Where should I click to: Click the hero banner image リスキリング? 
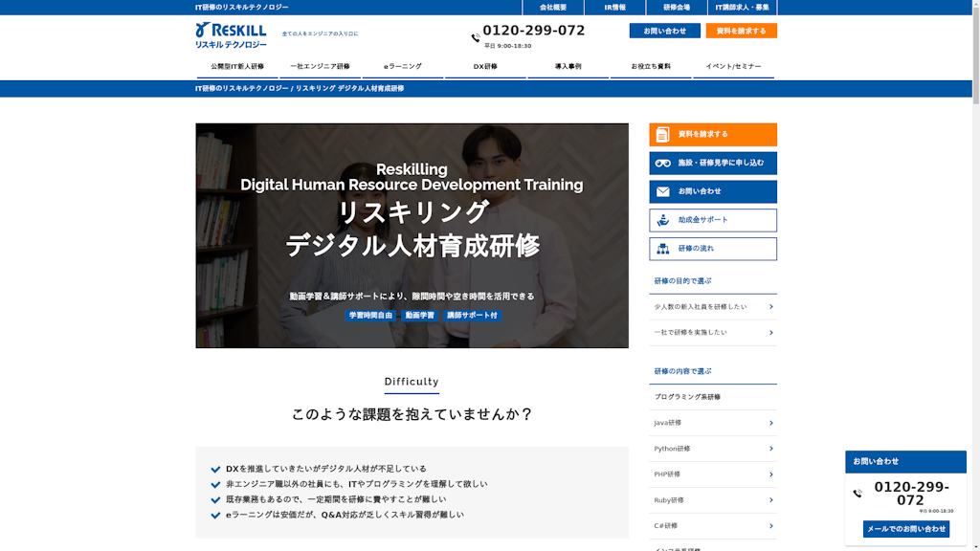point(412,235)
